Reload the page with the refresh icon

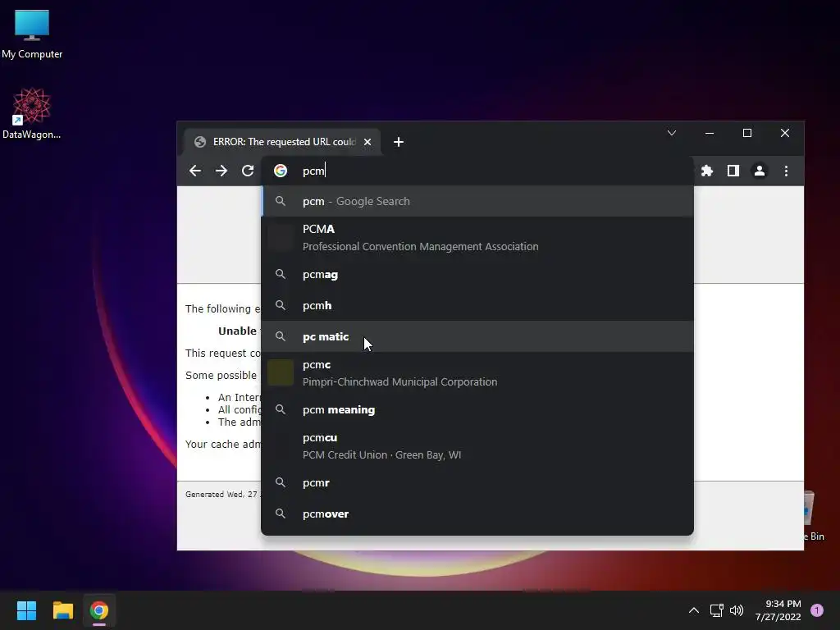pyautogui.click(x=248, y=171)
